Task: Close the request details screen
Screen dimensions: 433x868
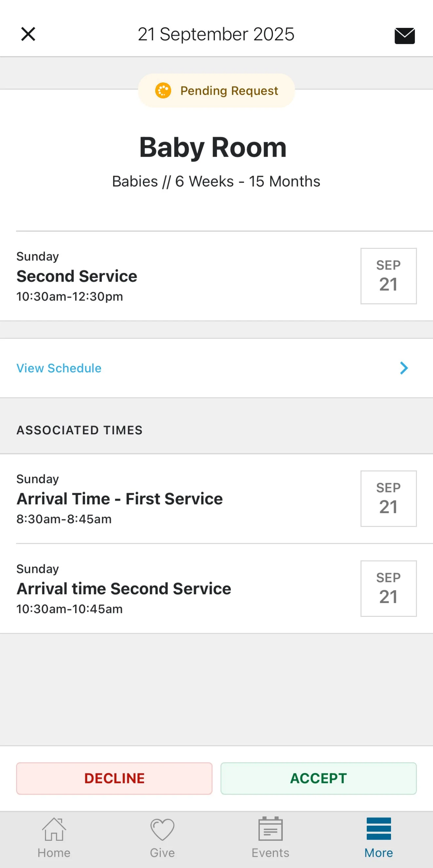Action: (28, 34)
